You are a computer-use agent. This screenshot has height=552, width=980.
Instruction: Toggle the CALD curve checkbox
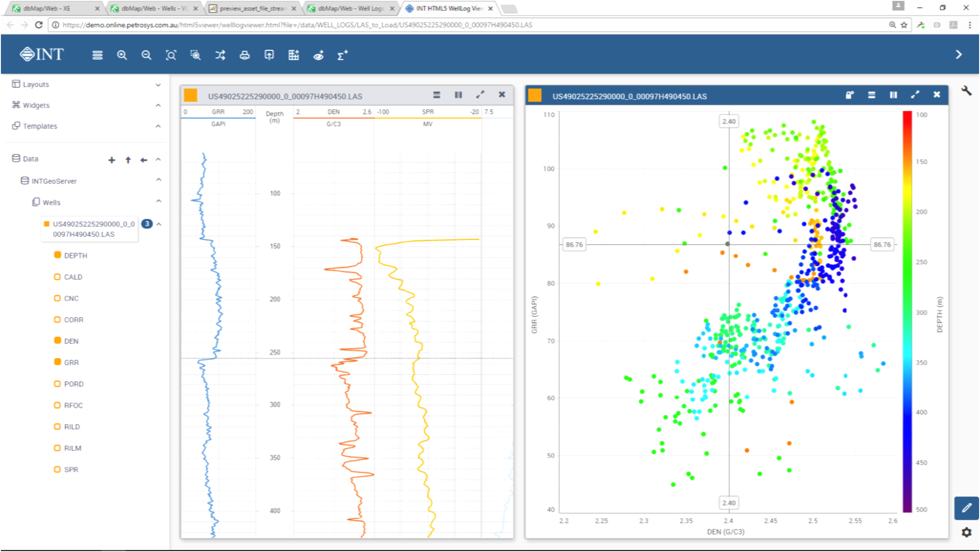click(58, 277)
